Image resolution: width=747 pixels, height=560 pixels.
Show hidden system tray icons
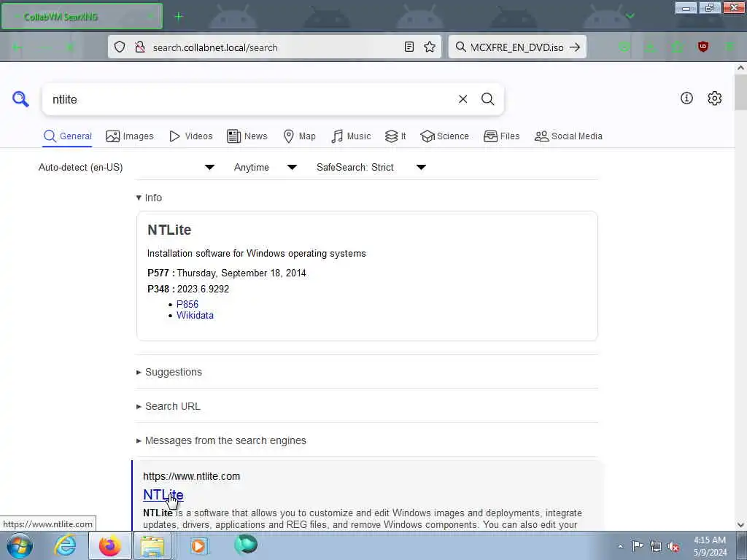click(620, 547)
